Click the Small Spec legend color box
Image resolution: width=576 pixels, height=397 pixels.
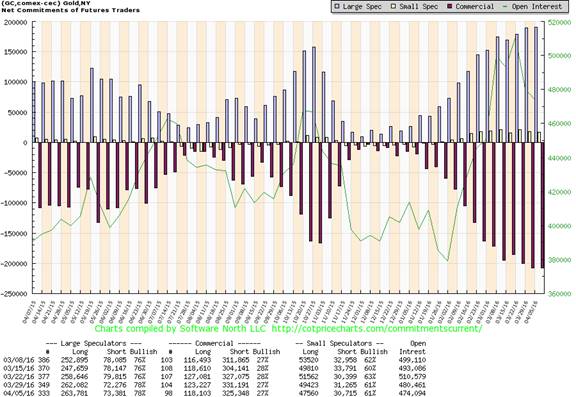pyautogui.click(x=393, y=6)
